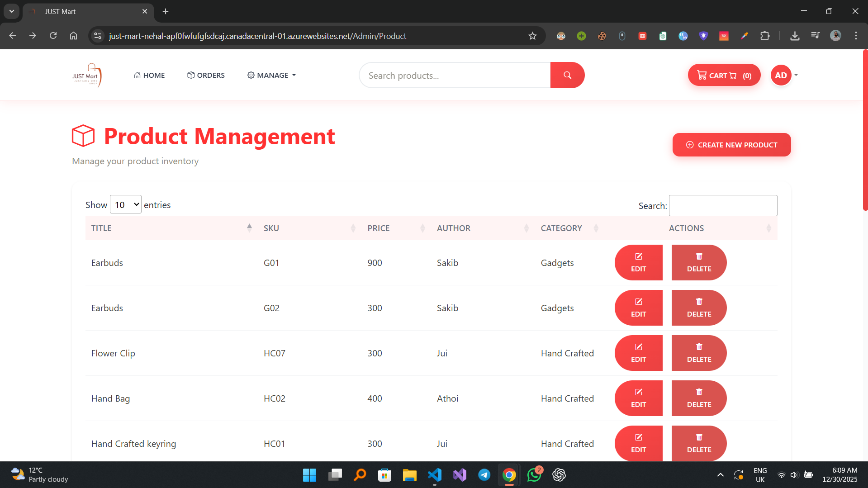Open the AD user account dropdown

click(x=784, y=76)
